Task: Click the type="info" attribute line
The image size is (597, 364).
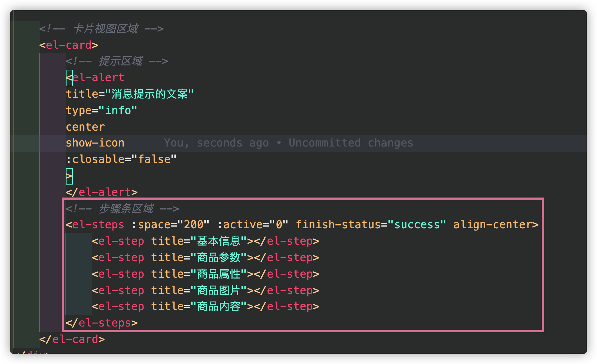Action: coord(101,110)
